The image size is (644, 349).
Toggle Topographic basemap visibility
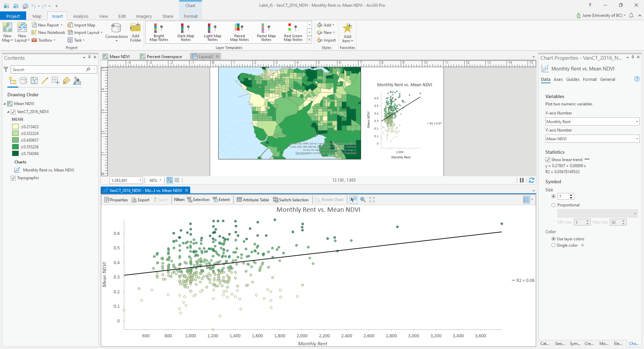[x=13, y=178]
